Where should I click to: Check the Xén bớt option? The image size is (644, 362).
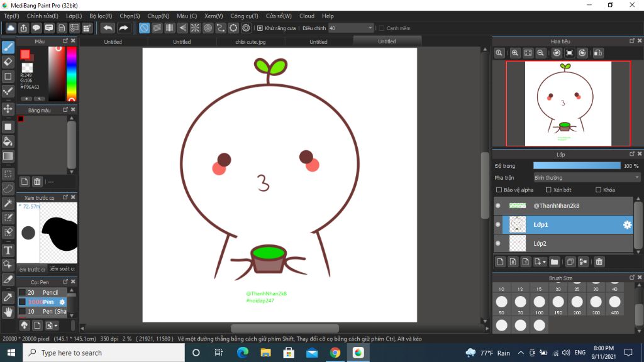548,190
